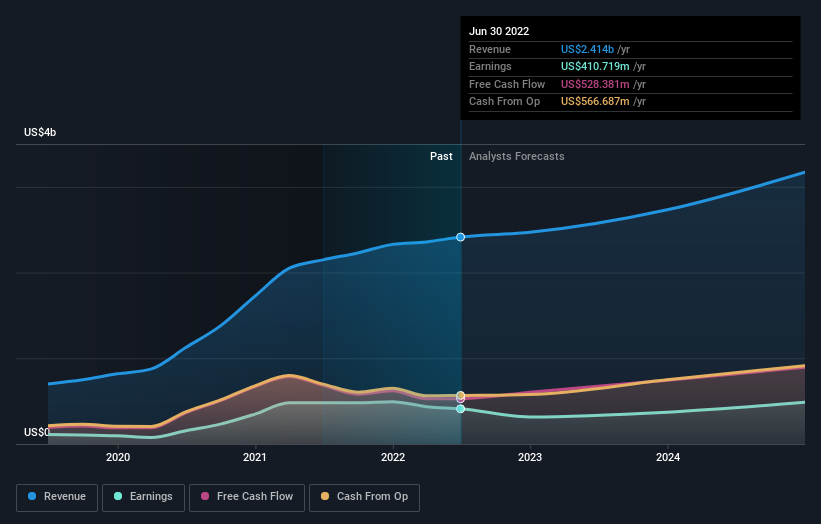Toggle the Free Cash Flow legend series
The image size is (821, 524).
coord(247,497)
